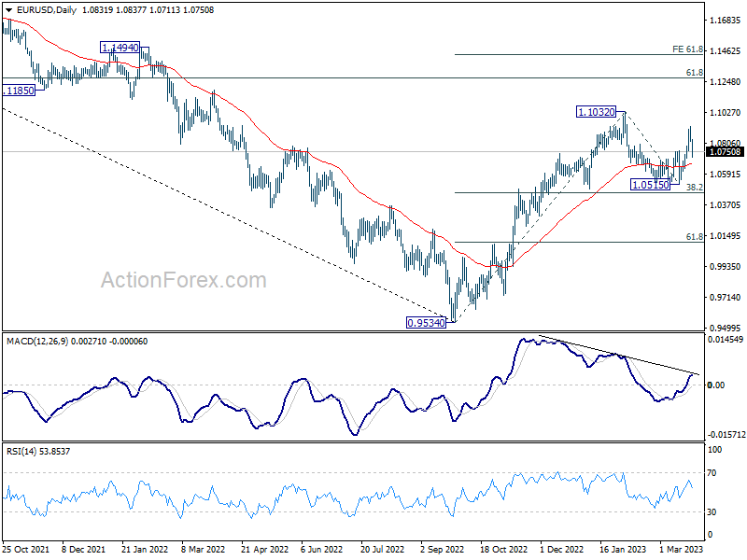Viewport: 747px width, 560px height.
Task: Click the 1.10320 high price label
Action: click(596, 112)
